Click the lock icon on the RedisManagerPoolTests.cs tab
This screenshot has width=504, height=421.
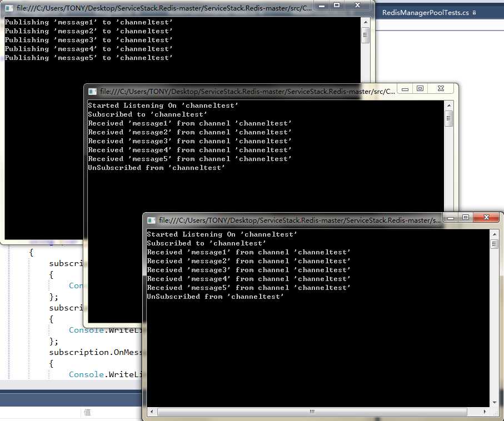[474, 13]
